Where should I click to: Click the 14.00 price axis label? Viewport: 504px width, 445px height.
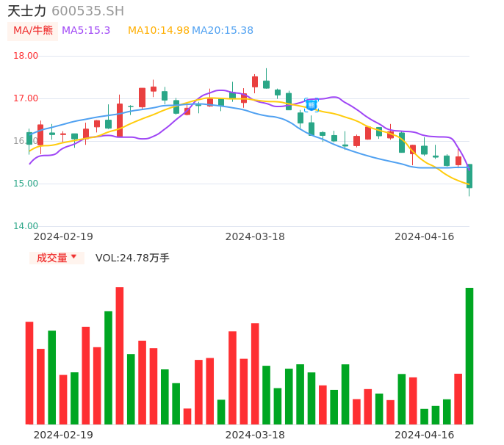[x=26, y=226]
